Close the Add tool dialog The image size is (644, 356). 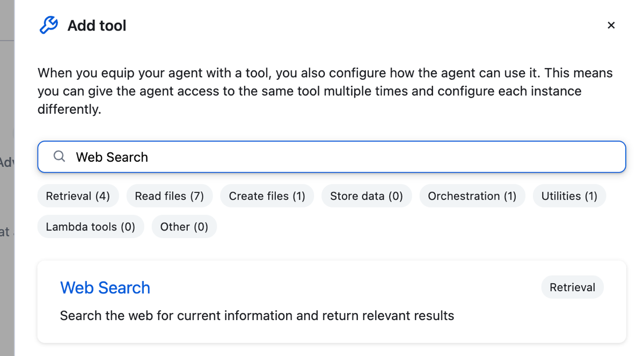[611, 25]
